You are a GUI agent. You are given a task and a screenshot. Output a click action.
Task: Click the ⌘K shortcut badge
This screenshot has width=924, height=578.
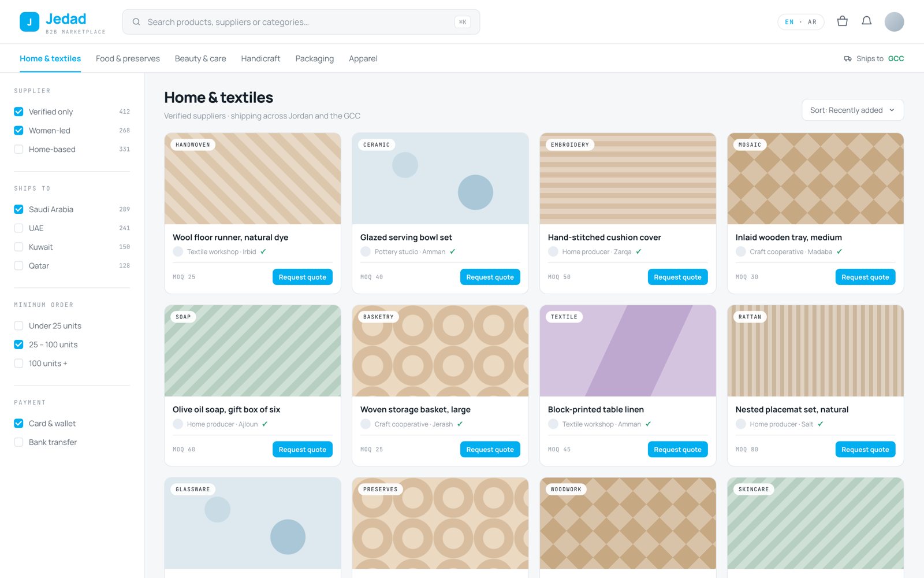(463, 22)
